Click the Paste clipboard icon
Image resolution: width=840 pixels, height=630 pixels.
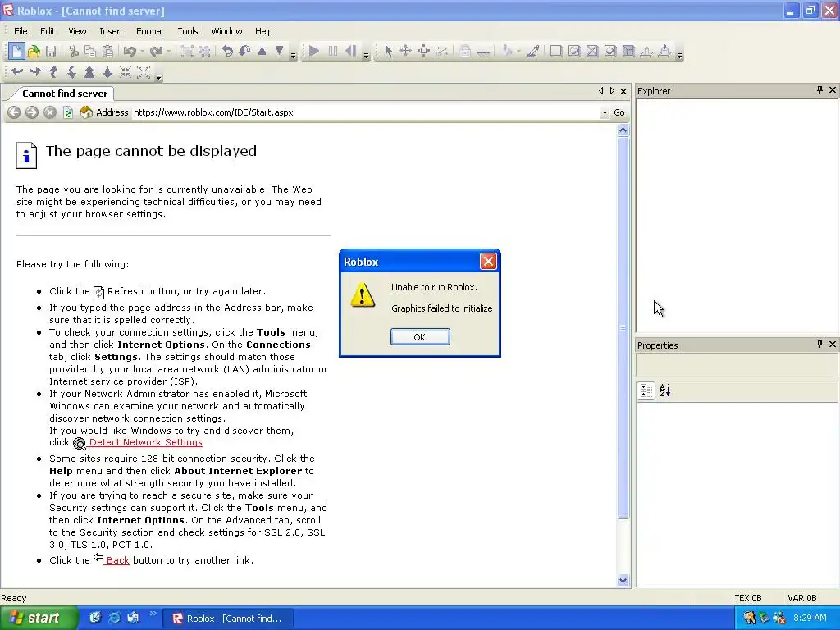[107, 52]
